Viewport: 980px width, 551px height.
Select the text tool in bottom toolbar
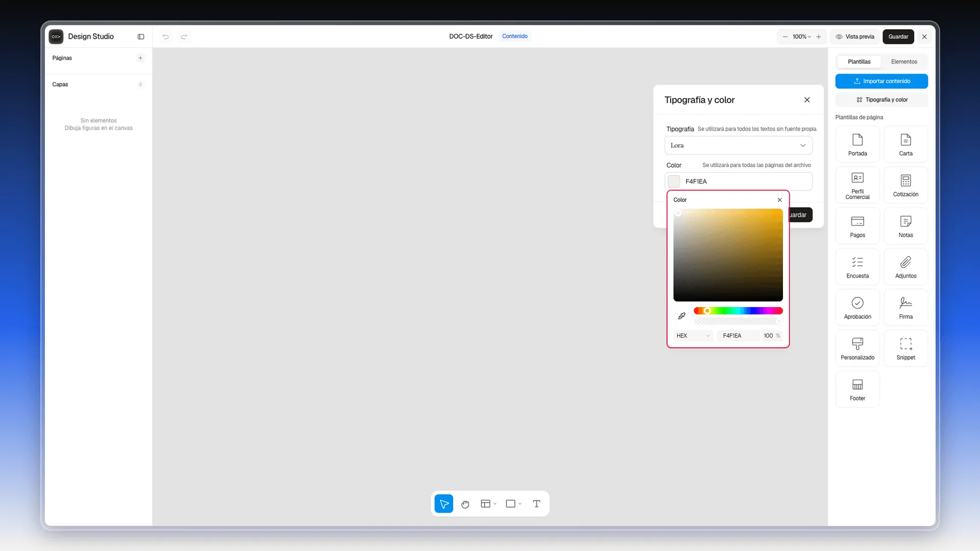536,504
